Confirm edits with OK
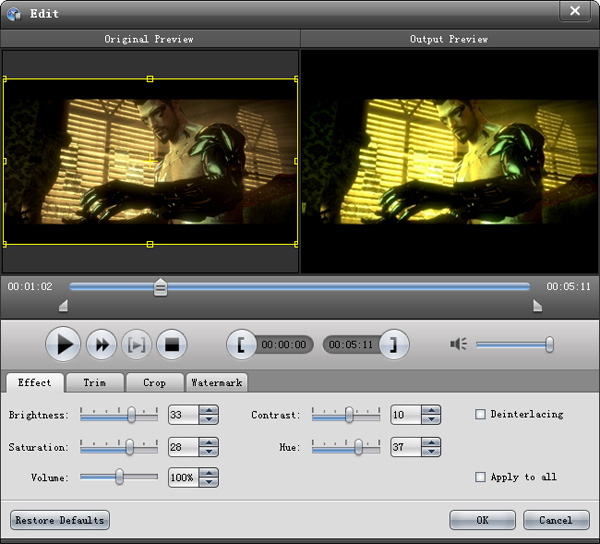600x544 pixels. tap(482, 520)
